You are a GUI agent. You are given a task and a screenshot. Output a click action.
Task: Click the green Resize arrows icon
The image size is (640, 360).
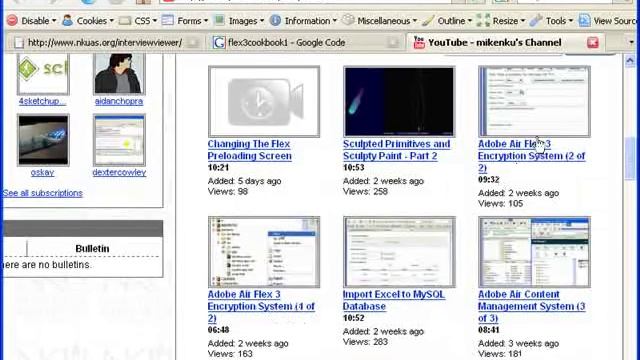[x=483, y=20]
